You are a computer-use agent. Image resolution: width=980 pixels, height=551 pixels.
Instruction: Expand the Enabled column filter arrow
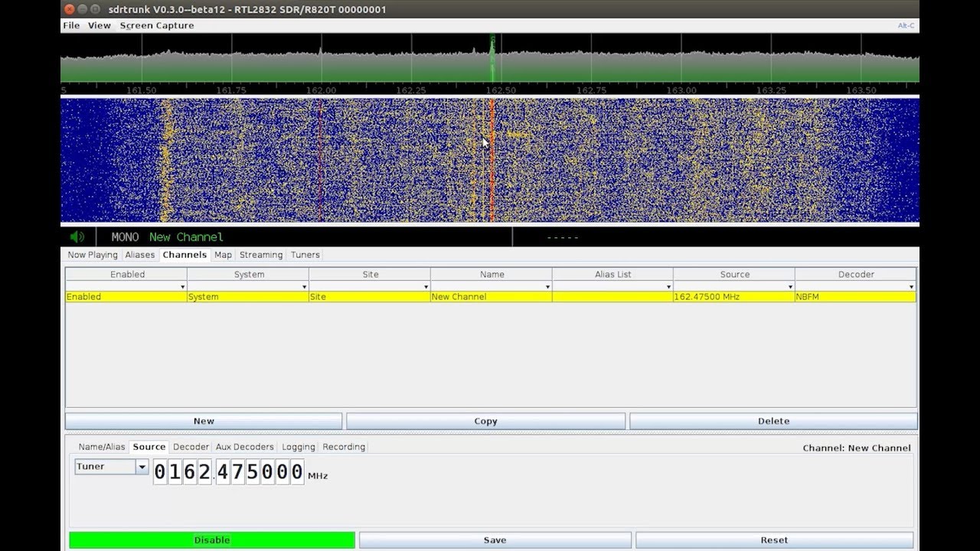pyautogui.click(x=182, y=287)
